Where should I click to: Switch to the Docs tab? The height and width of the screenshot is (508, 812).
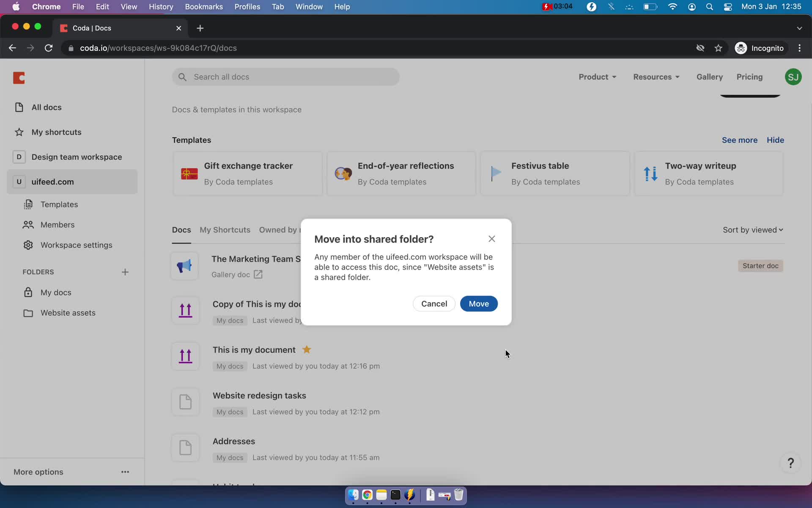(181, 230)
